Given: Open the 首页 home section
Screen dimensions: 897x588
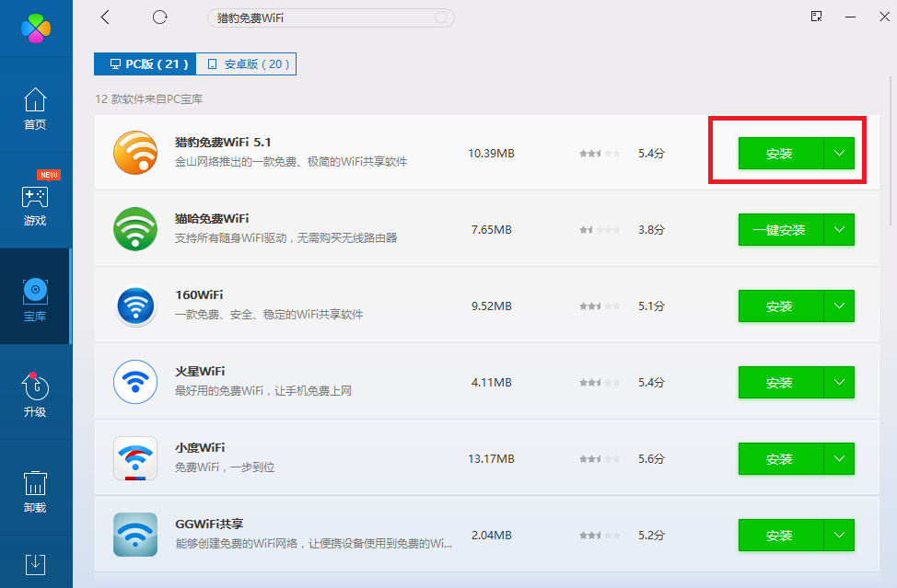Looking at the screenshot, I should click(35, 108).
